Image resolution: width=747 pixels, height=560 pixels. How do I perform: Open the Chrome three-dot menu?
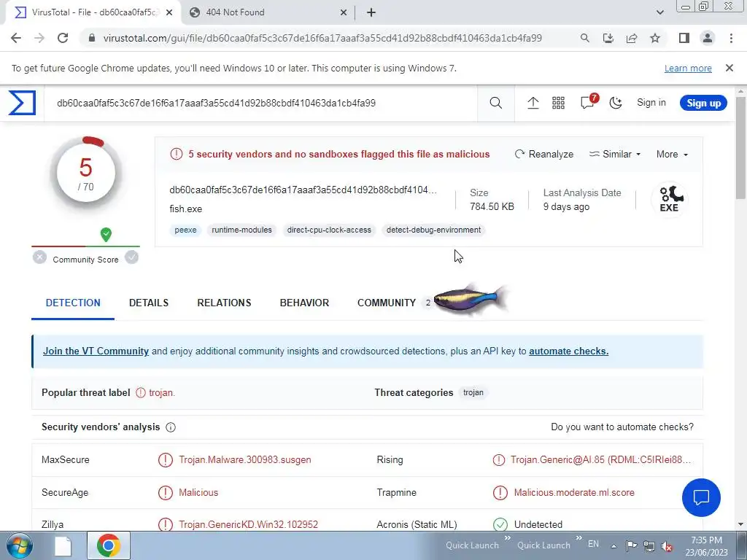pyautogui.click(x=731, y=38)
